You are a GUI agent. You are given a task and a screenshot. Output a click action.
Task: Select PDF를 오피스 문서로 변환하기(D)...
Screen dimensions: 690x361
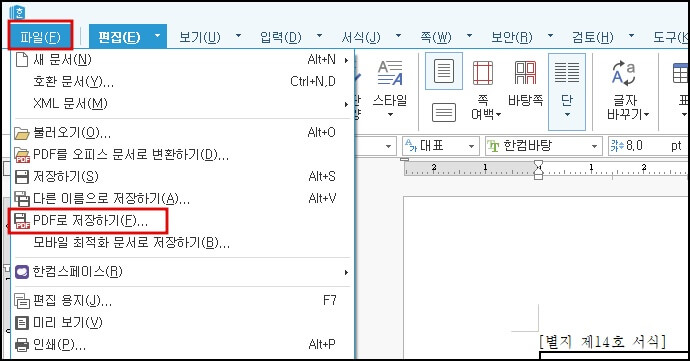pos(182,155)
